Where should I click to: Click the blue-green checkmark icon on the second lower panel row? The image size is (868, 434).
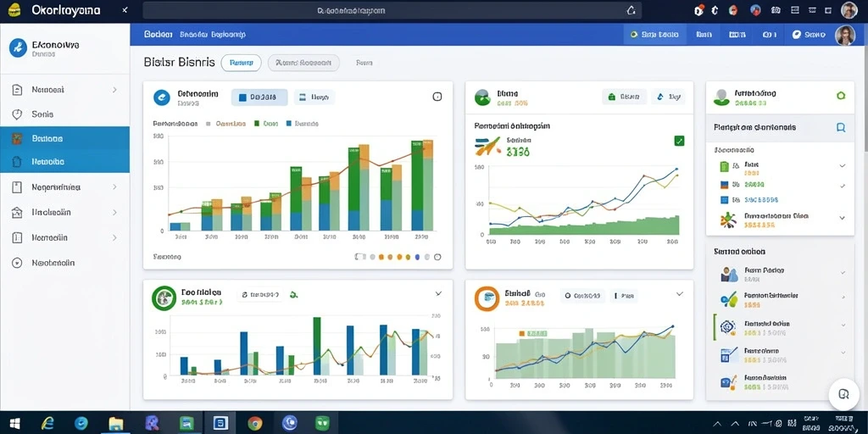tap(729, 300)
